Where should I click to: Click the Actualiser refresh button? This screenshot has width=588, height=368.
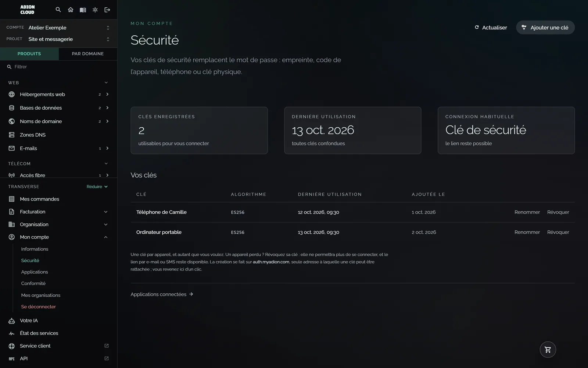tap(491, 28)
